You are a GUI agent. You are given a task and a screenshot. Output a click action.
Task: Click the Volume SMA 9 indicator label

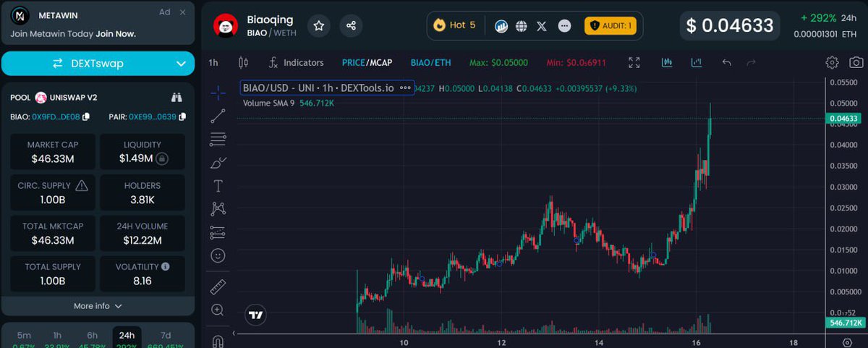(x=269, y=103)
